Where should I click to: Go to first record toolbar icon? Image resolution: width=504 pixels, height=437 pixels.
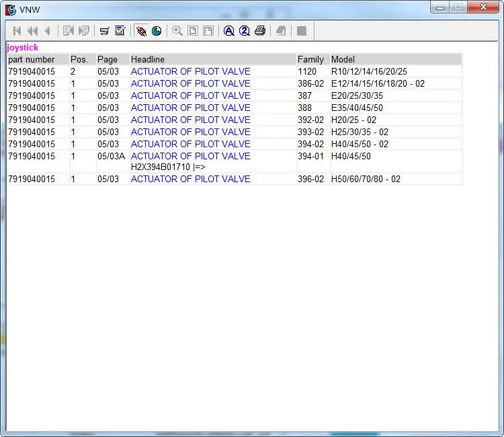coord(17,31)
